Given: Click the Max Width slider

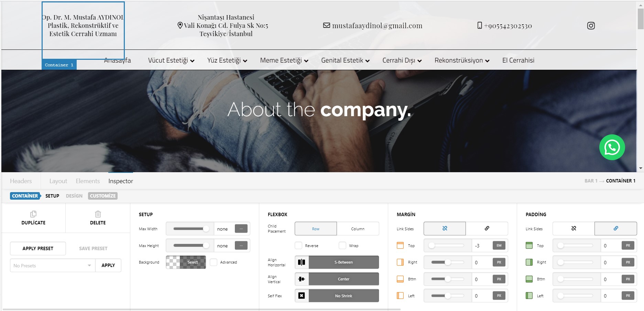Looking at the screenshot, I should [x=190, y=229].
